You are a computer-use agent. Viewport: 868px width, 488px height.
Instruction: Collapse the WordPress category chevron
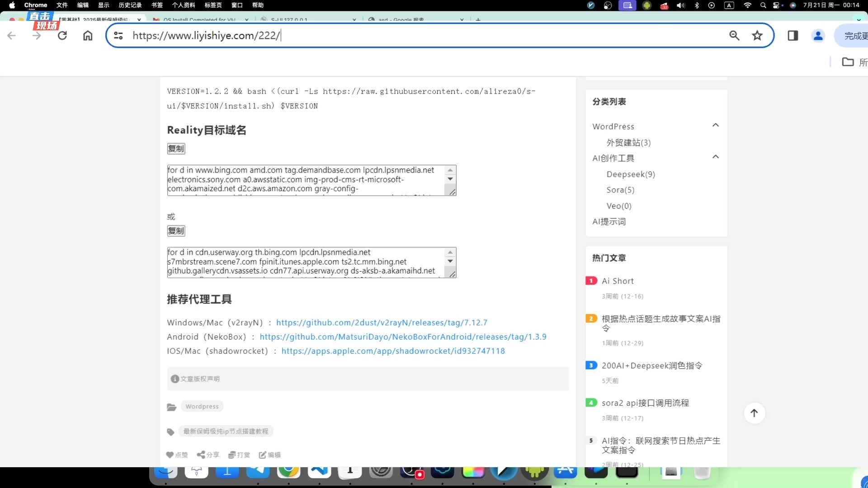715,125
